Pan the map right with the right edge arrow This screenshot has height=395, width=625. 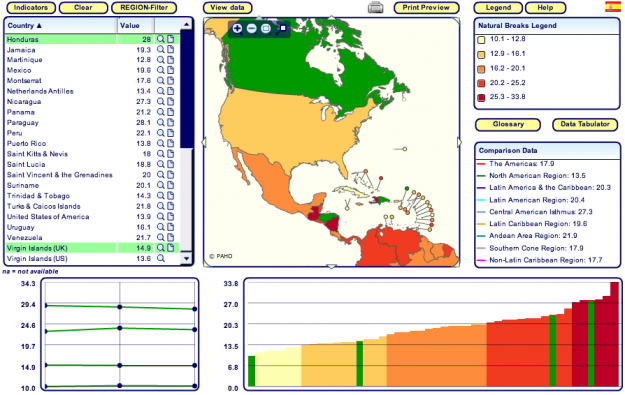pyautogui.click(x=459, y=142)
